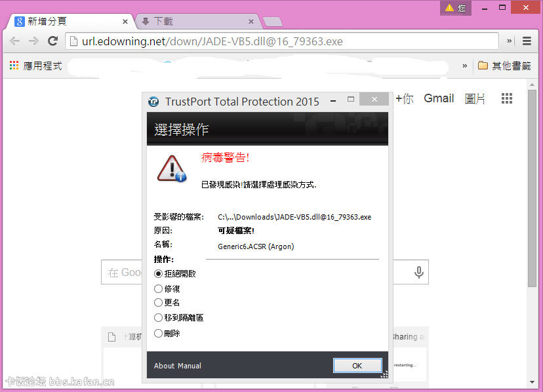This screenshot has height=392, width=543.
Task: Select the 刪除 radio option
Action: [x=167, y=334]
